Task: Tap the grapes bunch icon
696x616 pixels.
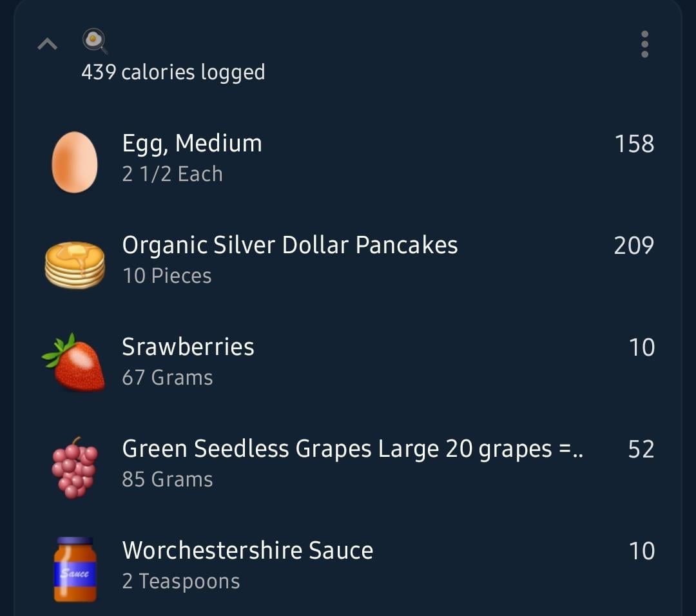Action: coord(75,468)
